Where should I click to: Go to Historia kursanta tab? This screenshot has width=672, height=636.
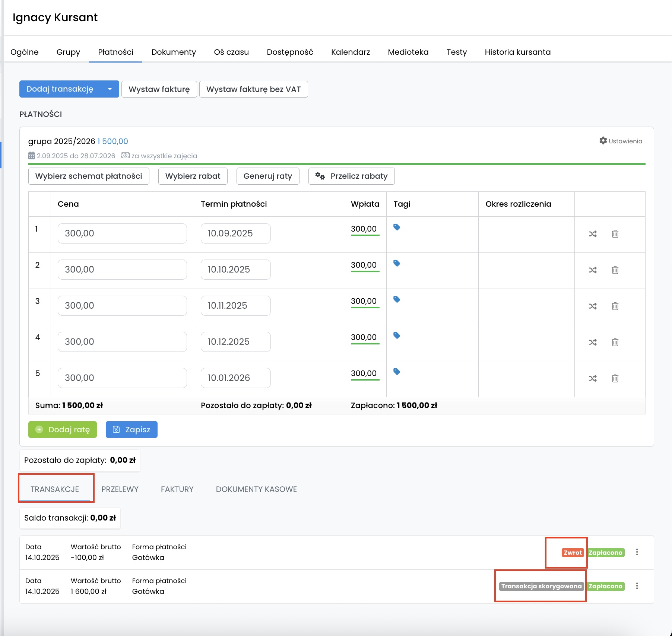pos(517,52)
